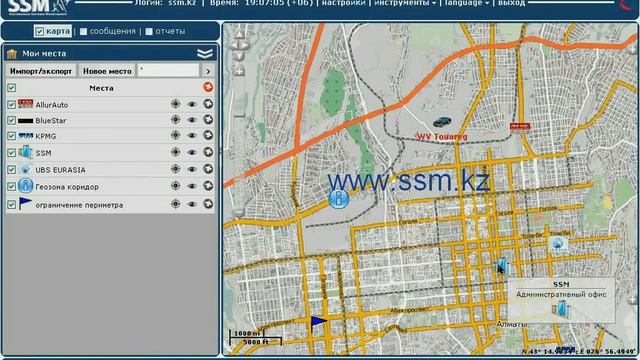Screen dimensions: 640x360
Task: Click red round button in Места header
Action: 208,87
